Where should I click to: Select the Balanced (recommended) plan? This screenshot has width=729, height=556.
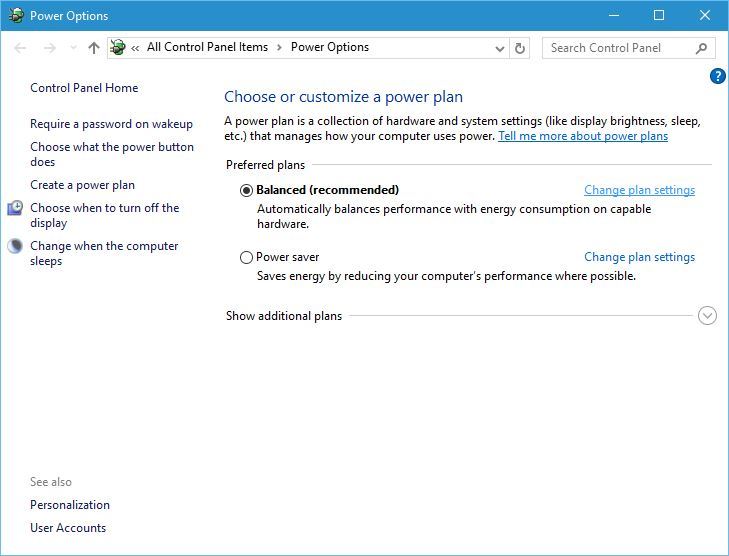pos(247,190)
